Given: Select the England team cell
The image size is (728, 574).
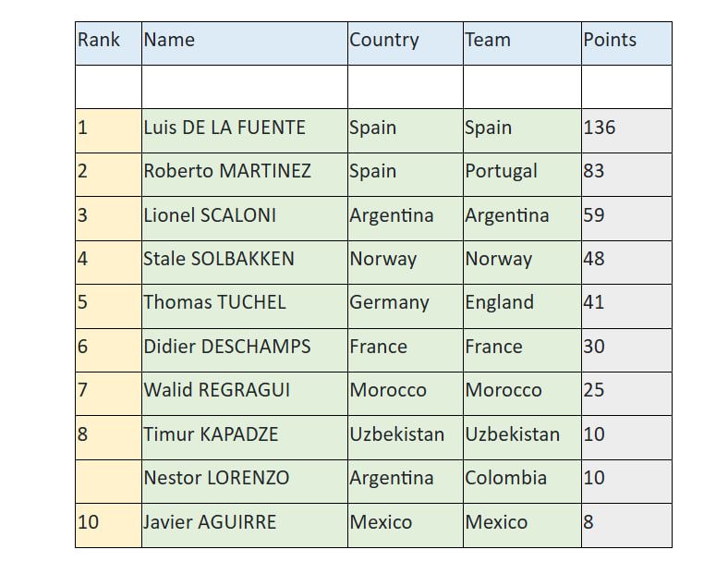Looking at the screenshot, I should point(521,302).
